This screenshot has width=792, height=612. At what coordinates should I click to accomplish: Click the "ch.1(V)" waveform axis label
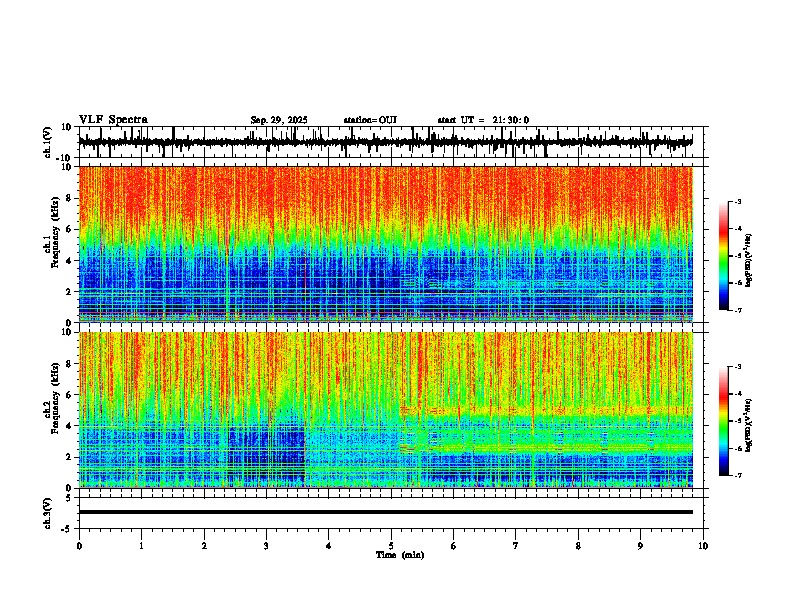pyautogui.click(x=47, y=142)
